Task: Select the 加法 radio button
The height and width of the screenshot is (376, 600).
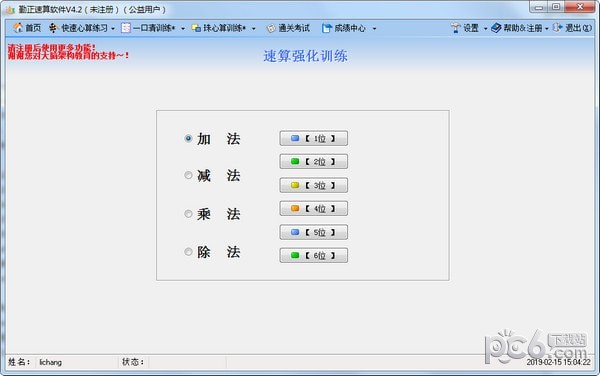Action: 188,138
